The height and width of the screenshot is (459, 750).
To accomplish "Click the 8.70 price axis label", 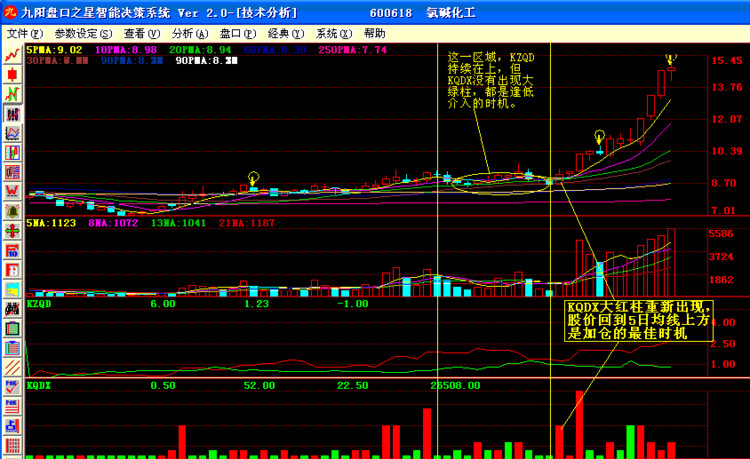I will click(x=724, y=183).
